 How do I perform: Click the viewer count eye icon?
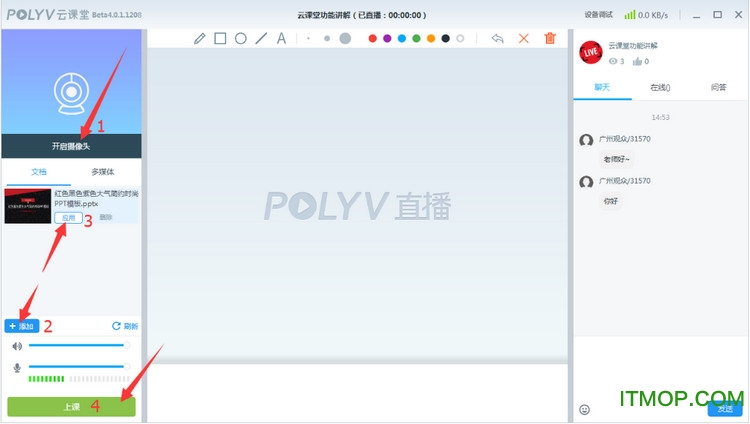point(613,61)
